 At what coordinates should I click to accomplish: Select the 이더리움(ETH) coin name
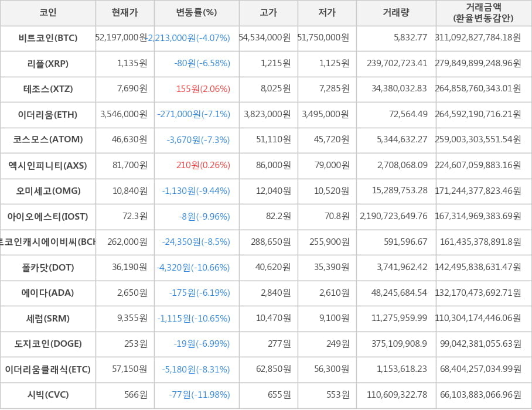click(x=48, y=114)
